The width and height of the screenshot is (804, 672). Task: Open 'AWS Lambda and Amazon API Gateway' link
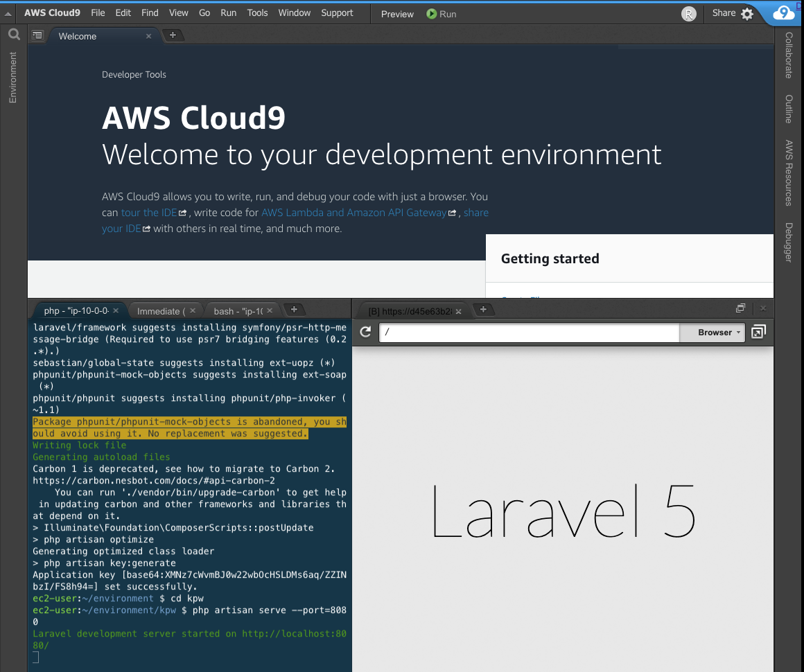coord(353,213)
